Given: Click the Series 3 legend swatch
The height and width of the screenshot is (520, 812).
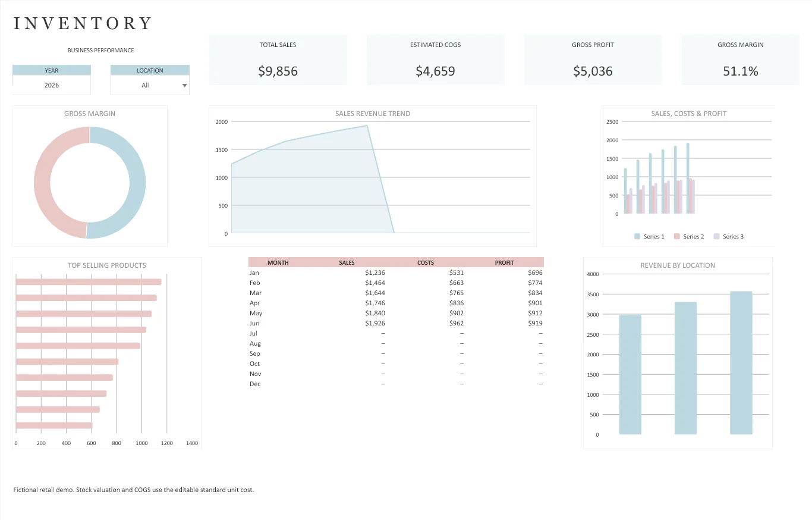Looking at the screenshot, I should click(x=716, y=236).
